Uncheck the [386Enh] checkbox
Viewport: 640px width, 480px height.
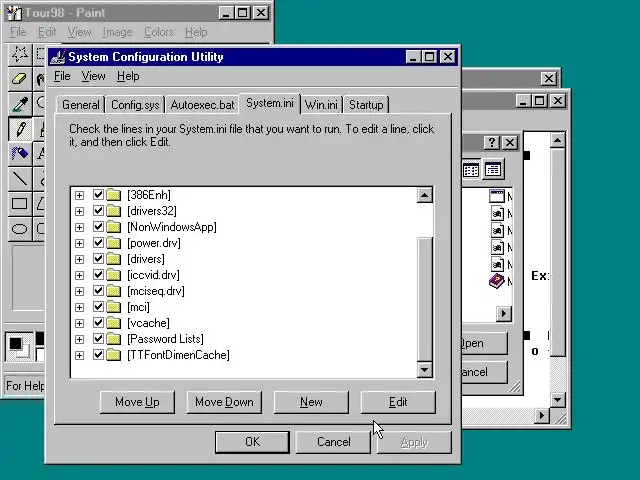(98, 195)
